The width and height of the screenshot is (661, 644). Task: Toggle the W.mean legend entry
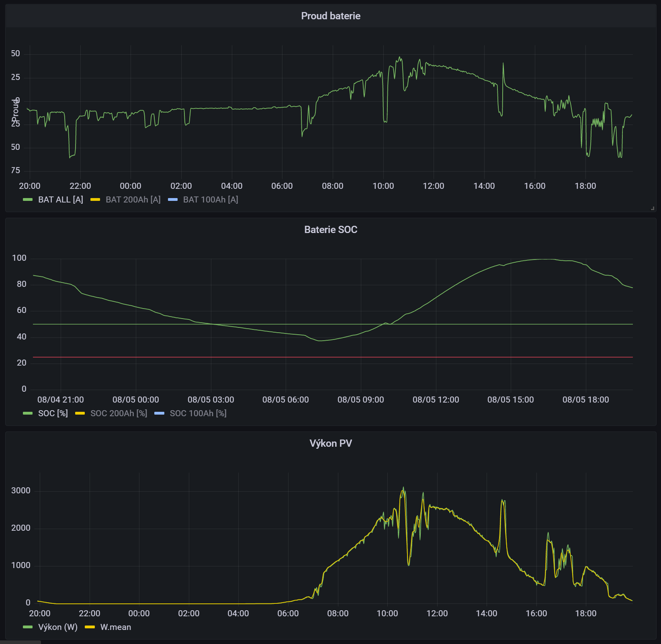coord(115,627)
